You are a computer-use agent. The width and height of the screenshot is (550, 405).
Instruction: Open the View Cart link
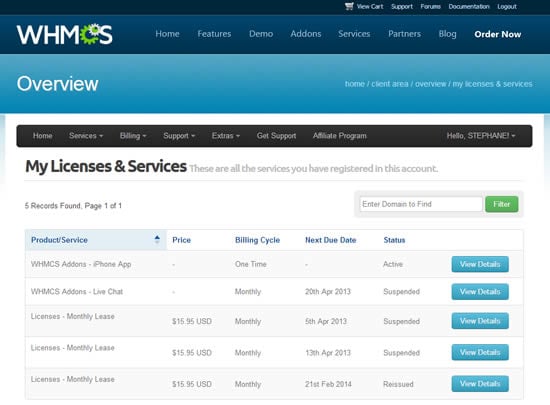coord(370,6)
